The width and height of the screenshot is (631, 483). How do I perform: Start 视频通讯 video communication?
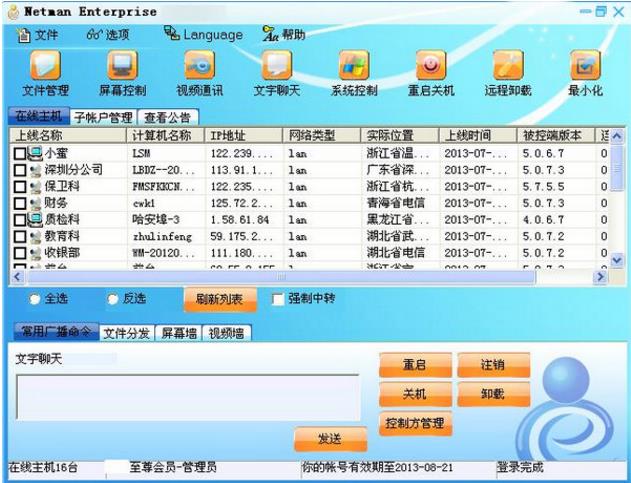[x=198, y=70]
